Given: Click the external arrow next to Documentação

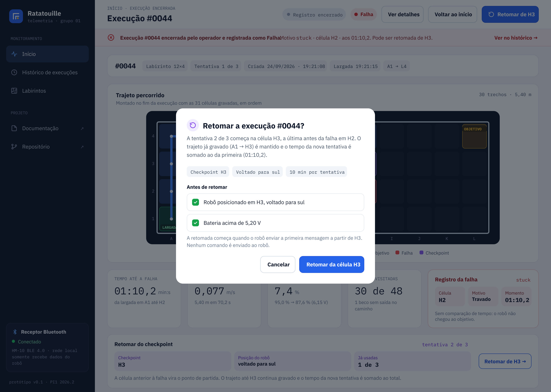Looking at the screenshot, I should pyautogui.click(x=82, y=129).
